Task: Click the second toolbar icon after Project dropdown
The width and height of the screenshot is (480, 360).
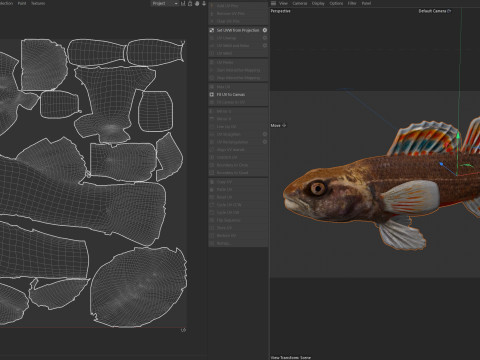Action: pos(190,3)
